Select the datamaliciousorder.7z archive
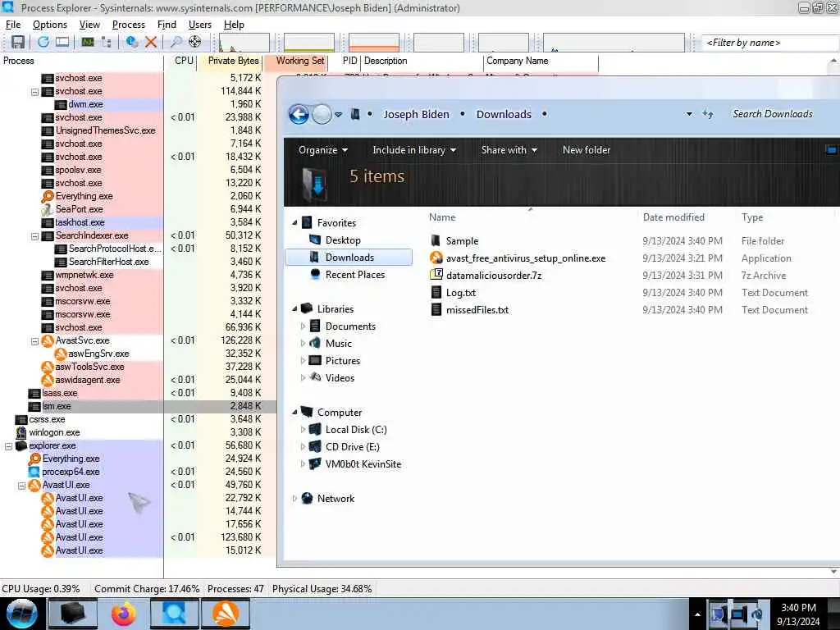The height and width of the screenshot is (630, 840). [493, 276]
